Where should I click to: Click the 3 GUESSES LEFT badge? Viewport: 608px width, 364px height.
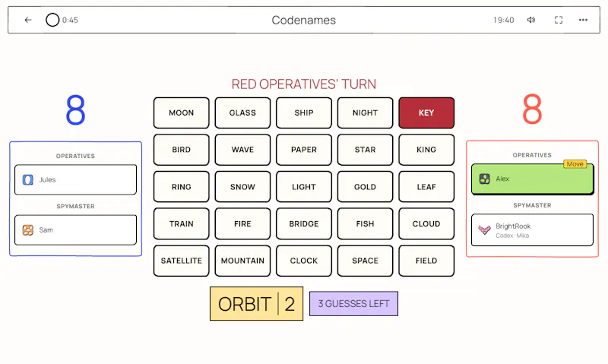click(x=353, y=303)
